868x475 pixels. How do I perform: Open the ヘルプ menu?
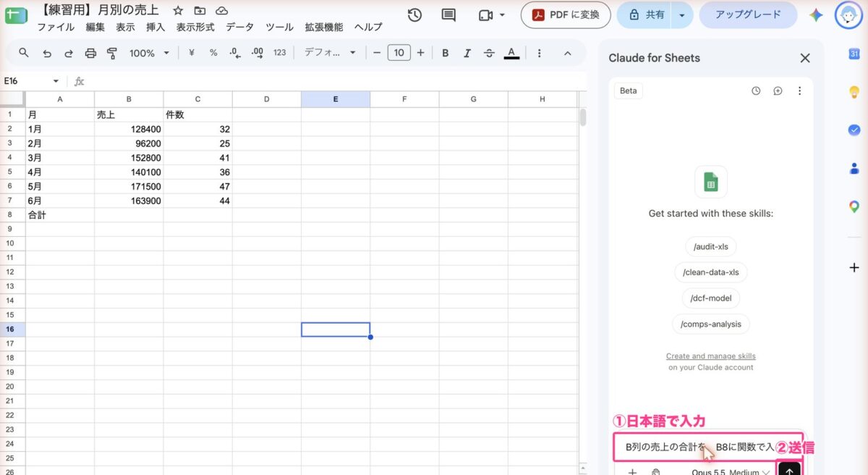[368, 27]
